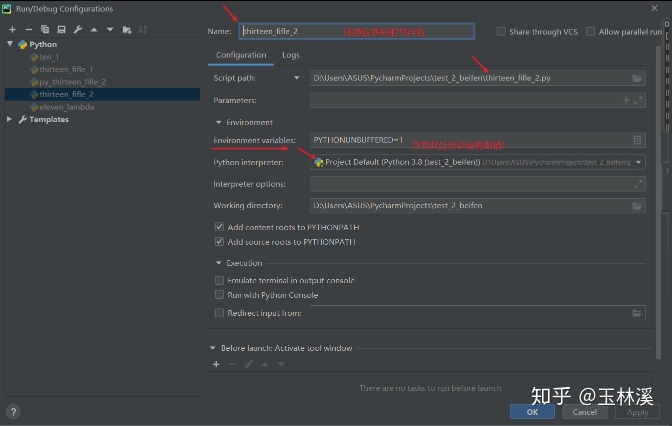
Task: Collapse the Before launch section
Action: click(213, 348)
